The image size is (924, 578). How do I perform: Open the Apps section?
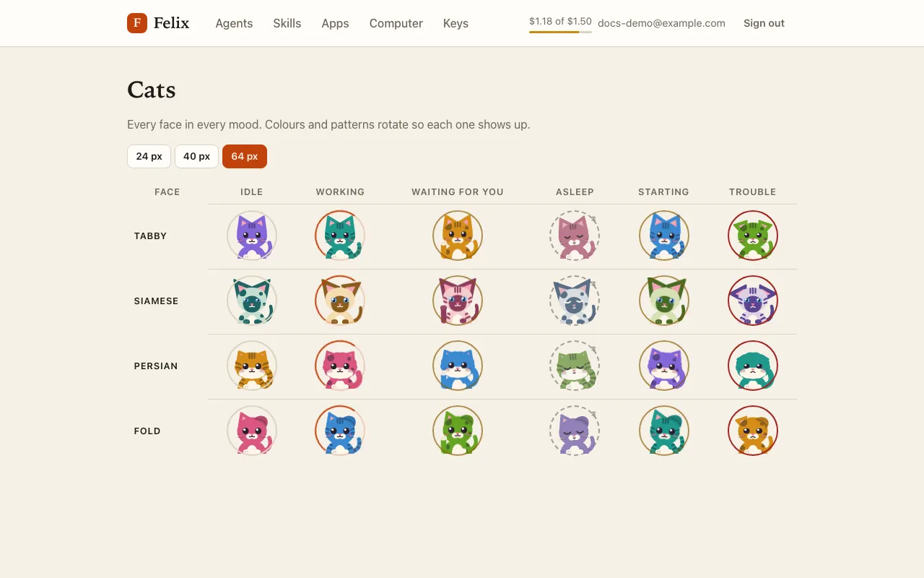click(x=335, y=23)
